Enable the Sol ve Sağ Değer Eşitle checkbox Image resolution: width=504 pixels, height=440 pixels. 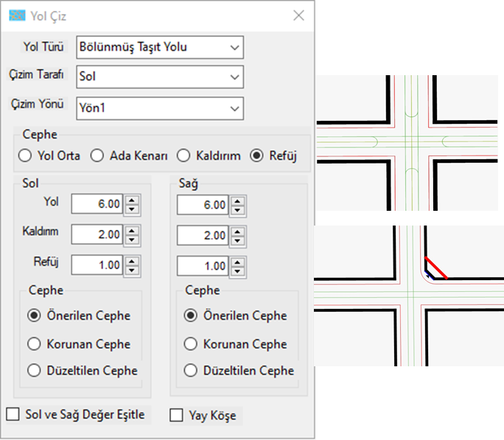(13, 414)
